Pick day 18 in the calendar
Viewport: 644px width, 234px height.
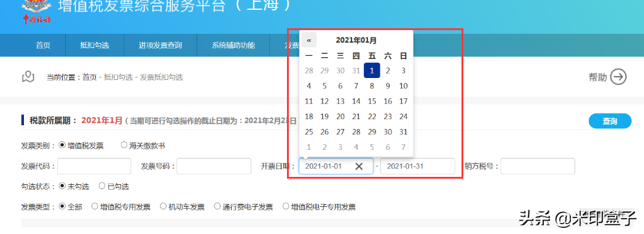(x=309, y=117)
